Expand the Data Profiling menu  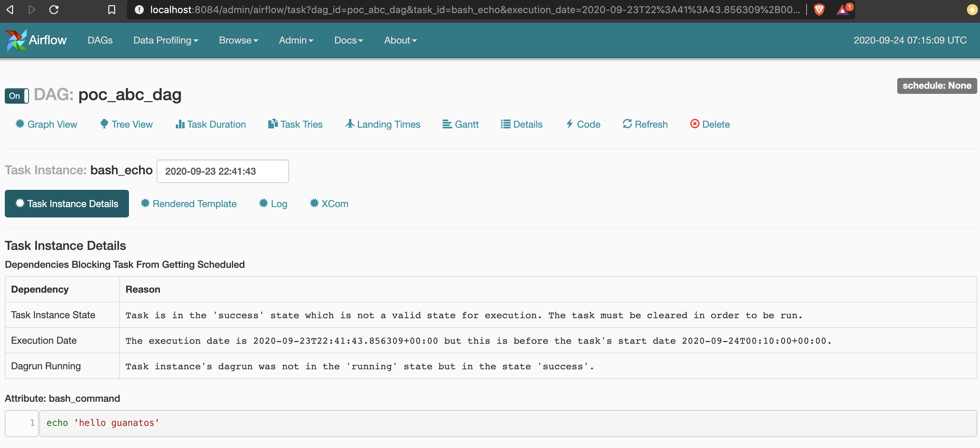click(166, 40)
